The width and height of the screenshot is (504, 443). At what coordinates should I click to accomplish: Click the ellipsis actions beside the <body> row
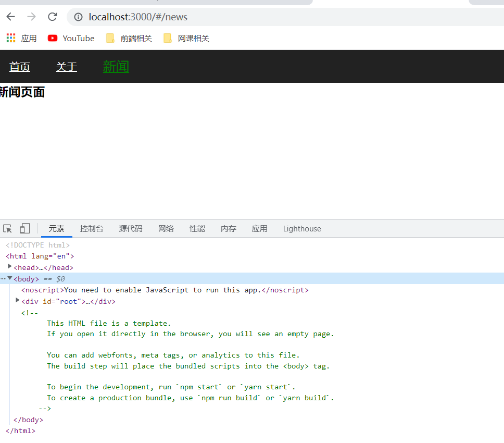pos(3,279)
